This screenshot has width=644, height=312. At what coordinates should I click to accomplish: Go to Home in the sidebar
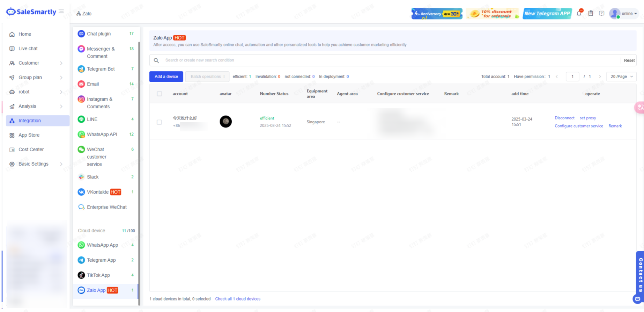coord(25,34)
